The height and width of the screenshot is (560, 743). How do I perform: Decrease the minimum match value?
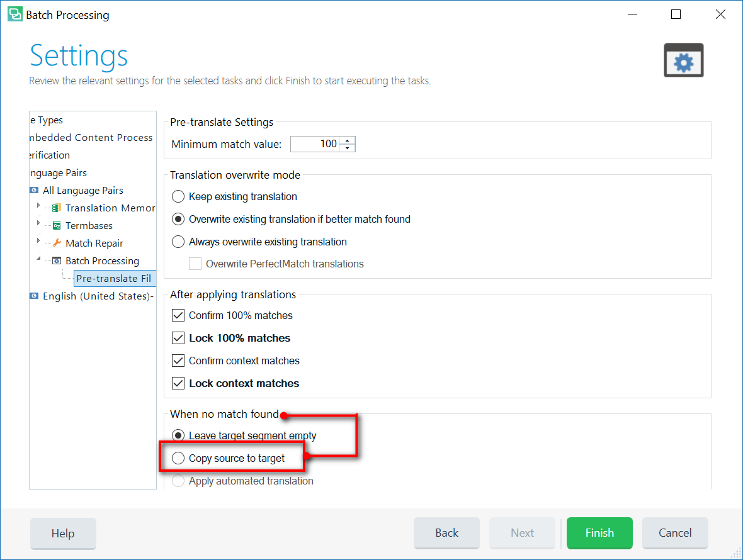click(348, 148)
